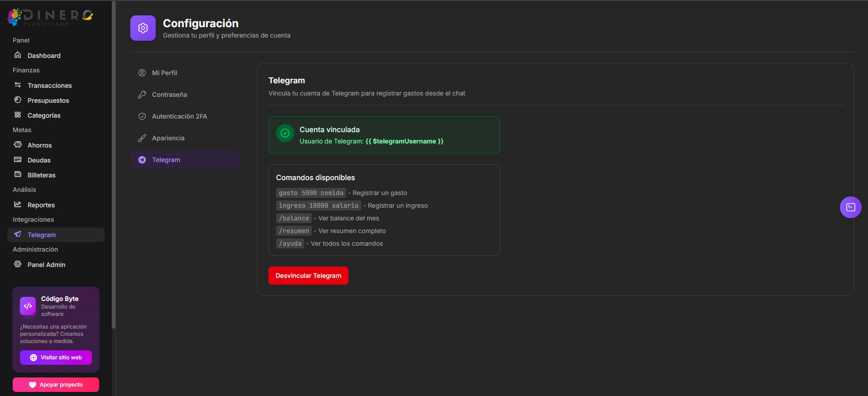Click the Dashboard home icon in sidebar
Screen dimensions: 868x396
tap(18, 55)
